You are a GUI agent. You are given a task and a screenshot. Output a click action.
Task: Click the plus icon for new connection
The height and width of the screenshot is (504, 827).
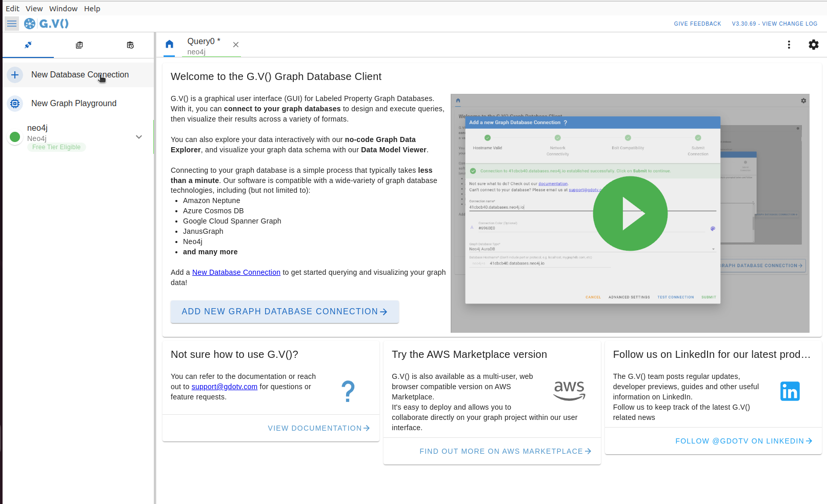point(15,75)
